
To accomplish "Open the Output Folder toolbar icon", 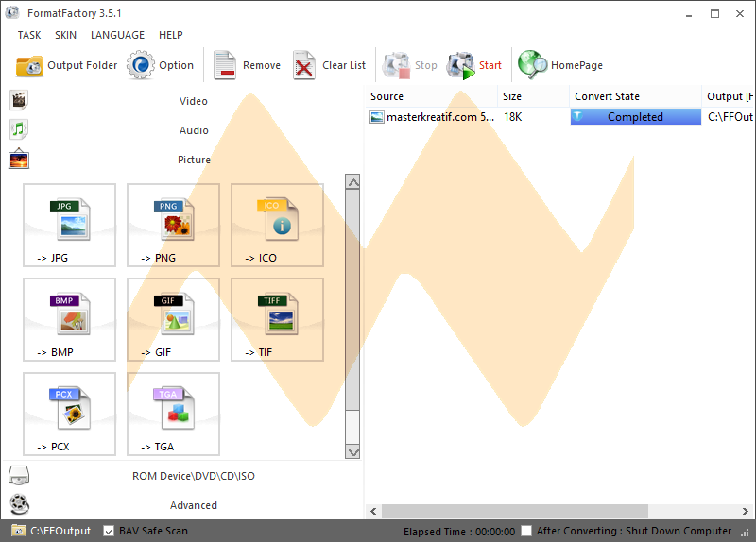I will [29, 65].
